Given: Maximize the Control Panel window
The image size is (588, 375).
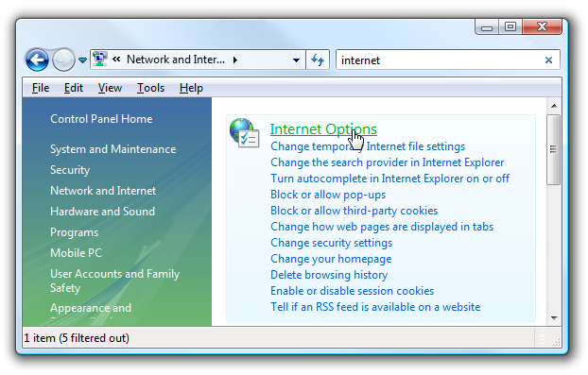Looking at the screenshot, I should [510, 27].
